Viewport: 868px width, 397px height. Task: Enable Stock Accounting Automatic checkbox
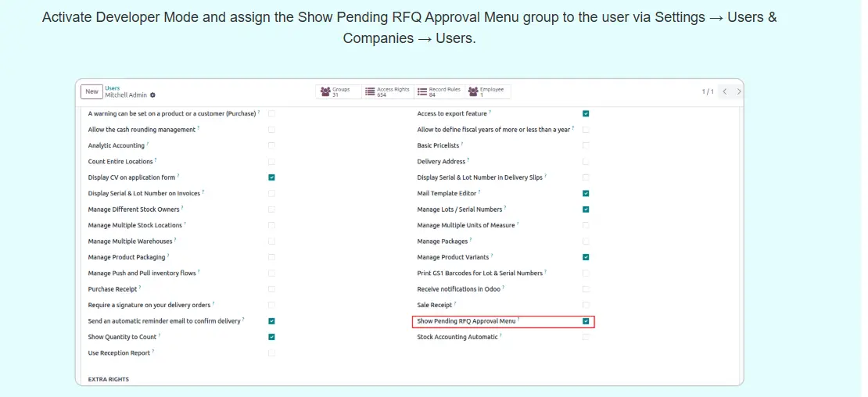pyautogui.click(x=586, y=337)
